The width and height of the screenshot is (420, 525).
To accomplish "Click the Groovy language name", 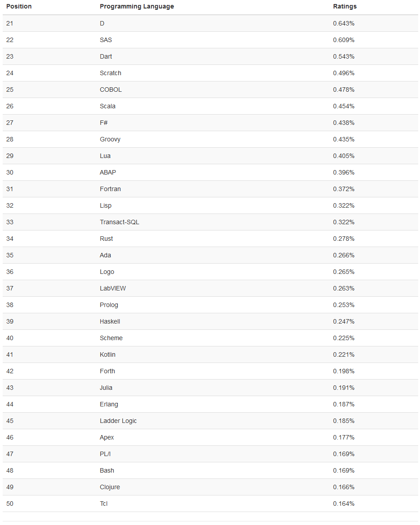I will coord(110,139).
